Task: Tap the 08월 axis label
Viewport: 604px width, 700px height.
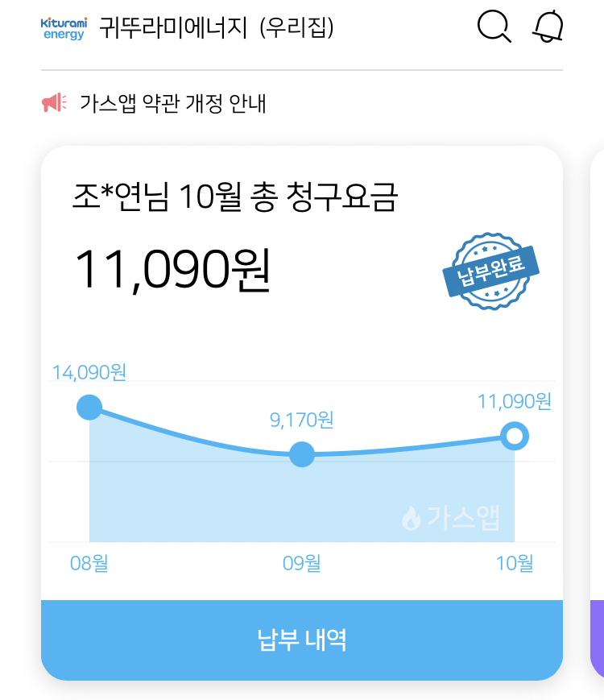Action: pyautogui.click(x=89, y=563)
